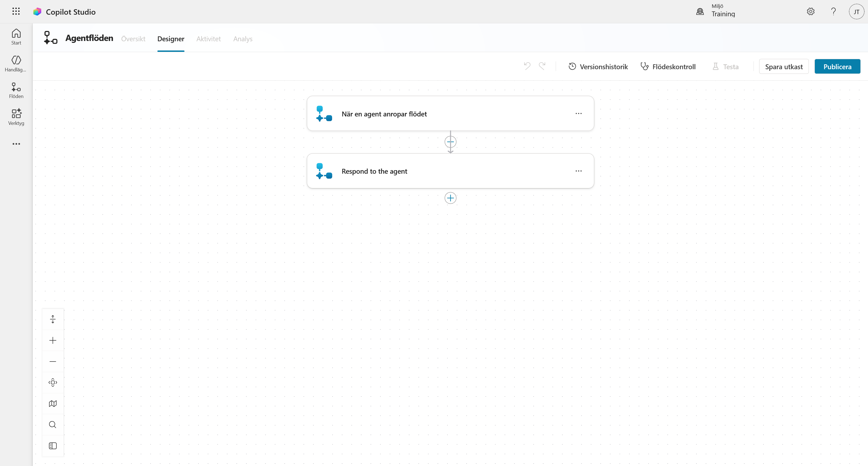Toggle the side panel layout icon
The image size is (868, 466).
click(53, 446)
